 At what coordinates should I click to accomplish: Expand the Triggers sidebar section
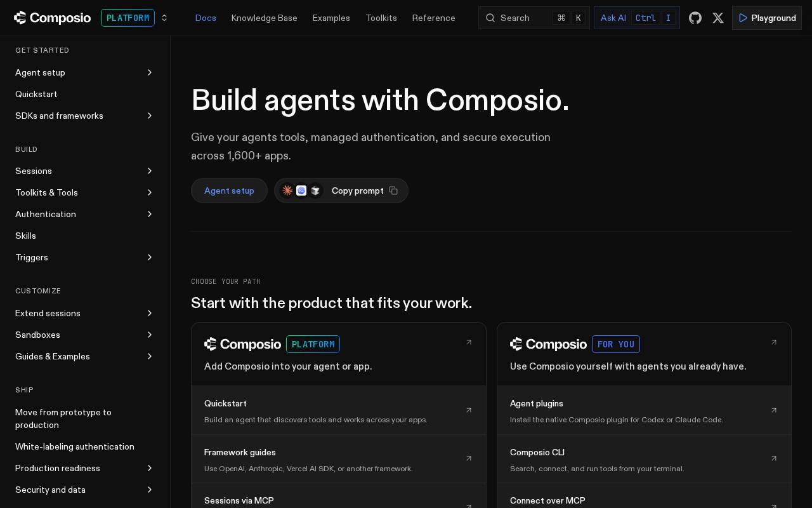pyautogui.click(x=150, y=257)
